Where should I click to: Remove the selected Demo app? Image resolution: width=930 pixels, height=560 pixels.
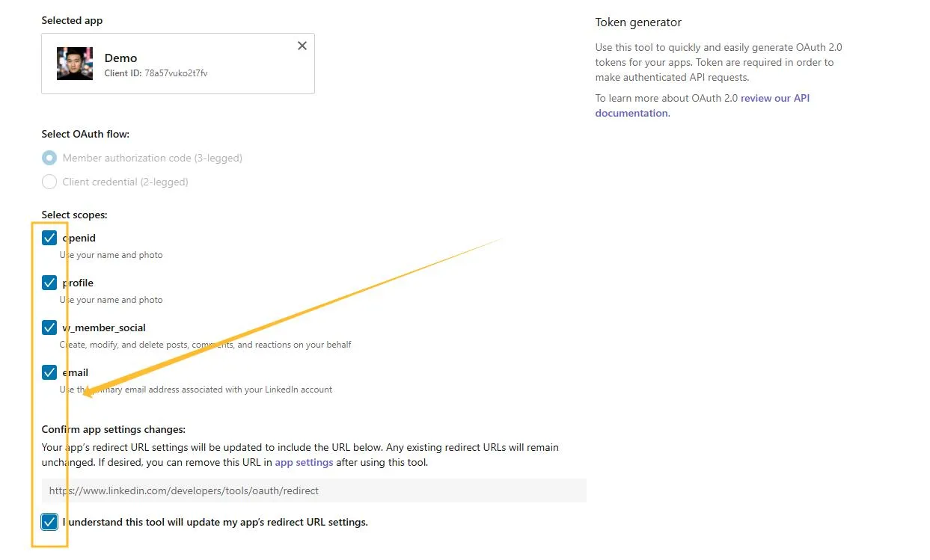click(x=302, y=46)
